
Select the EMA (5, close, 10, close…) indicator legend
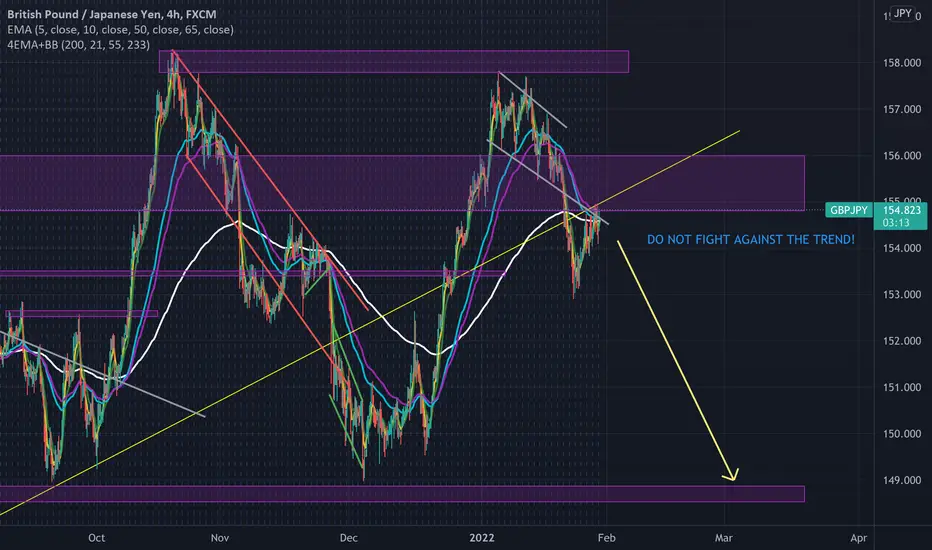120,30
